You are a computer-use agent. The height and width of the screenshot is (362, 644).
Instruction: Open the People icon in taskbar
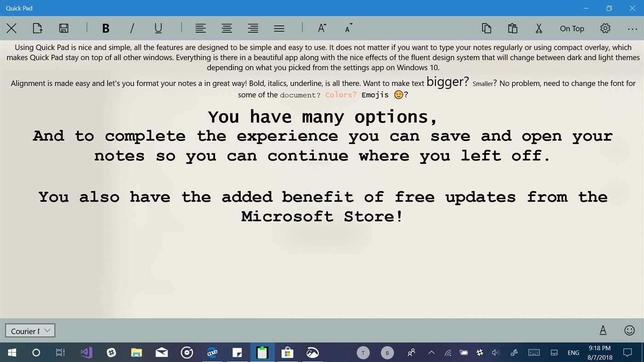(411, 353)
